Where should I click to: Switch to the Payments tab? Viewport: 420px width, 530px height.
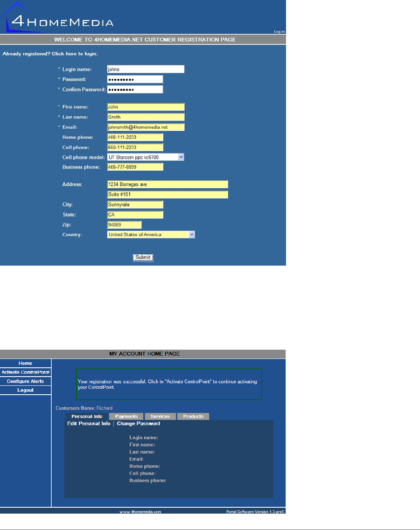pos(126,417)
